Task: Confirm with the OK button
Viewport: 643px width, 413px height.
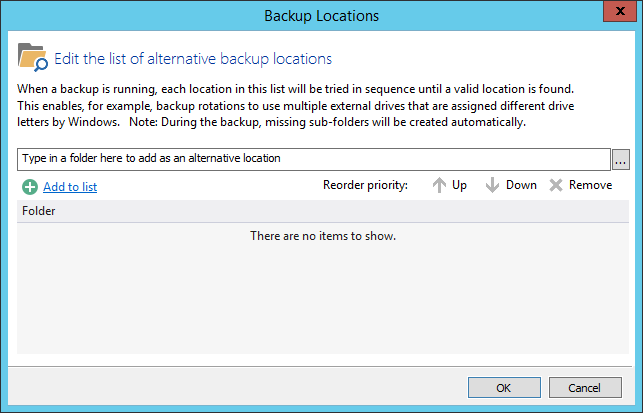Action: [x=504, y=387]
